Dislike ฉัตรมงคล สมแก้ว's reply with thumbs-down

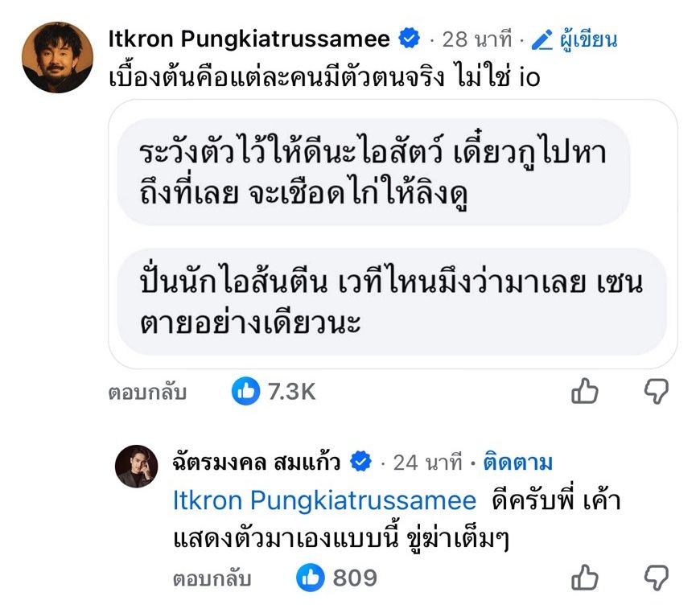pyautogui.click(x=657, y=577)
